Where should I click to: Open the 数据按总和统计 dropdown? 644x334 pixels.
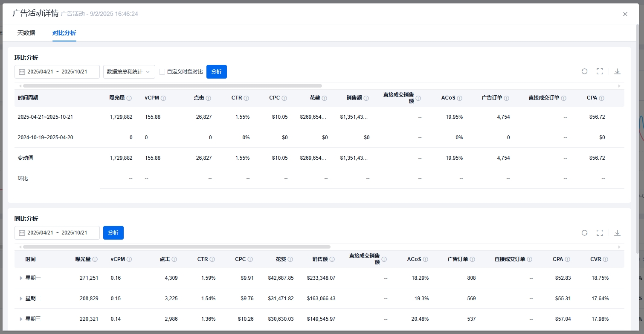click(129, 72)
